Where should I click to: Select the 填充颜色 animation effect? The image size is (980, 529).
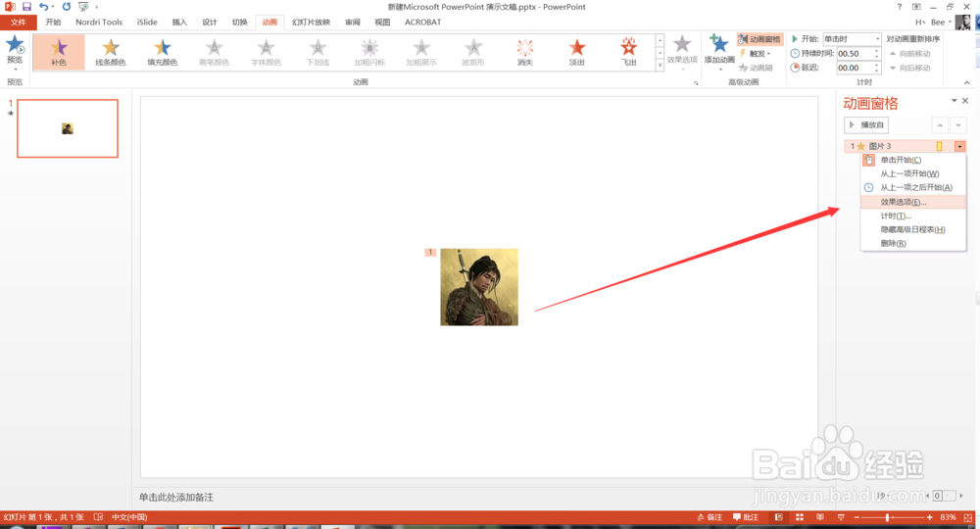pos(163,52)
